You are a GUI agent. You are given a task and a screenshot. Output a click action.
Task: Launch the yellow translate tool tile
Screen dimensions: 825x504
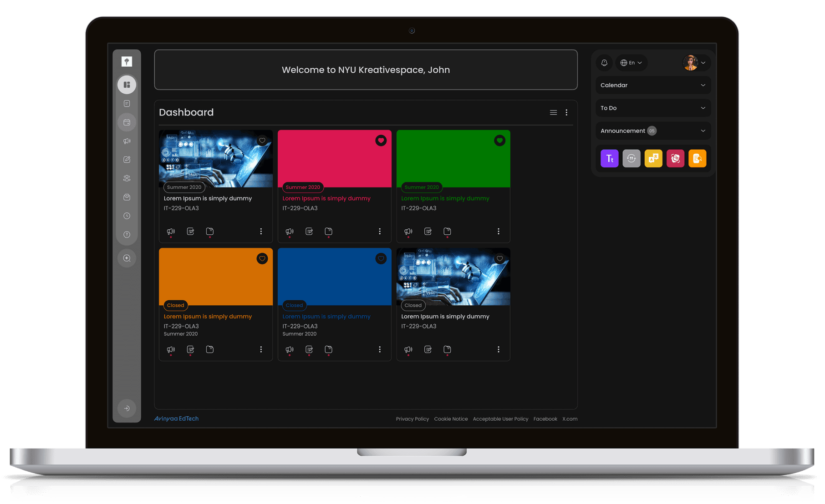pos(653,158)
